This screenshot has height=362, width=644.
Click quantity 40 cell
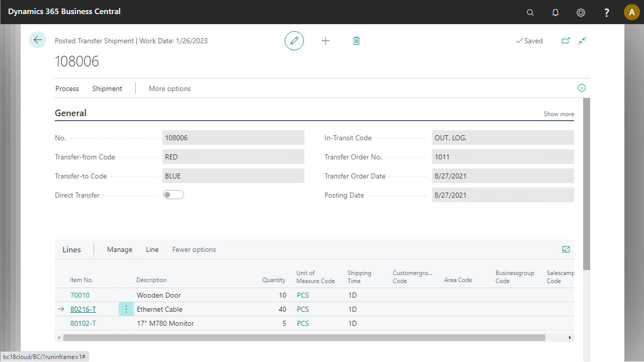[x=282, y=309]
